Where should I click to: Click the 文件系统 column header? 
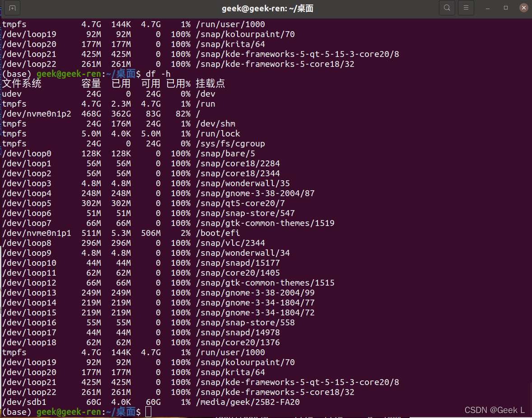pyautogui.click(x=22, y=84)
